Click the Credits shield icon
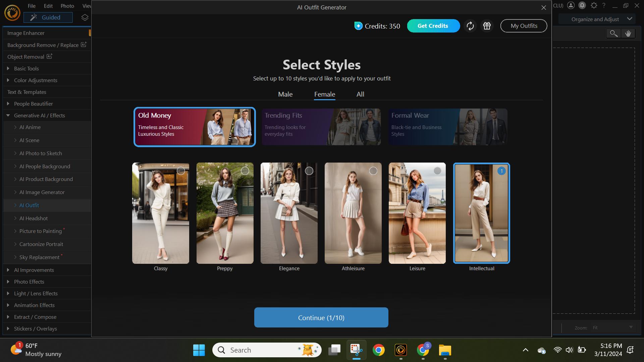Image resolution: width=644 pixels, height=362 pixels. (358, 26)
